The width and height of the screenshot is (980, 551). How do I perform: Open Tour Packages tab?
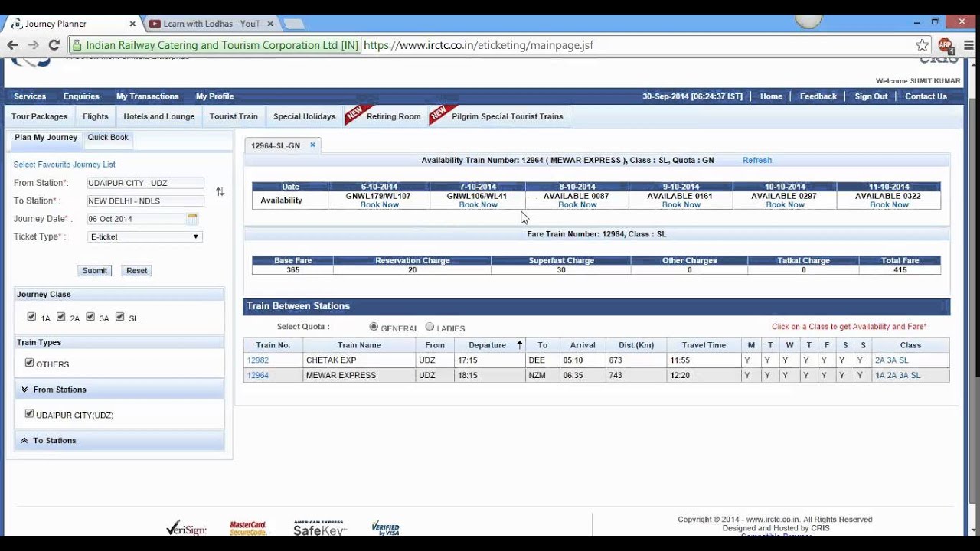[x=39, y=116]
